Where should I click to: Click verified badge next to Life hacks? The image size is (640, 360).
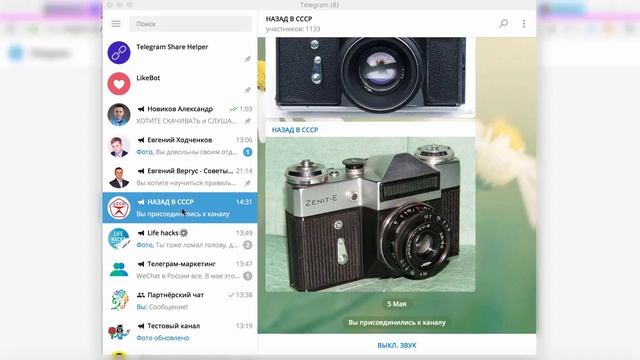tap(184, 233)
